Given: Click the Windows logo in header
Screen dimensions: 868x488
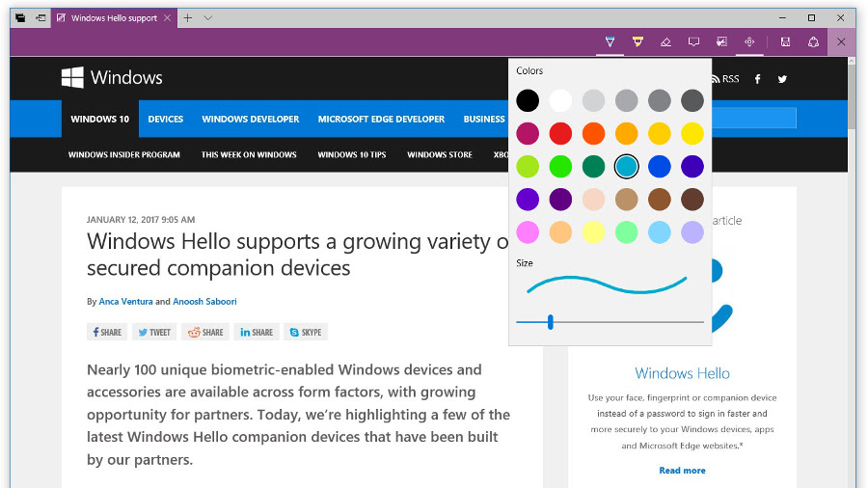Looking at the screenshot, I should point(112,77).
